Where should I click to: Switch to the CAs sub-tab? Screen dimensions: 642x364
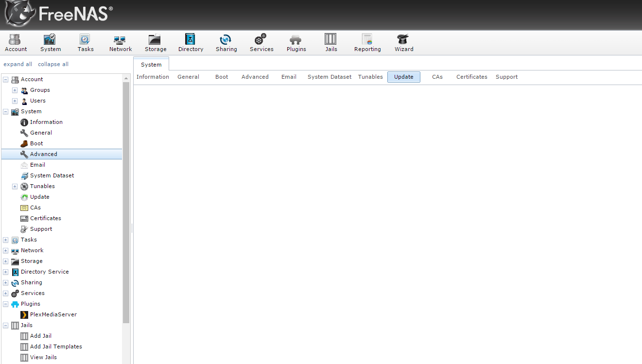coord(437,77)
